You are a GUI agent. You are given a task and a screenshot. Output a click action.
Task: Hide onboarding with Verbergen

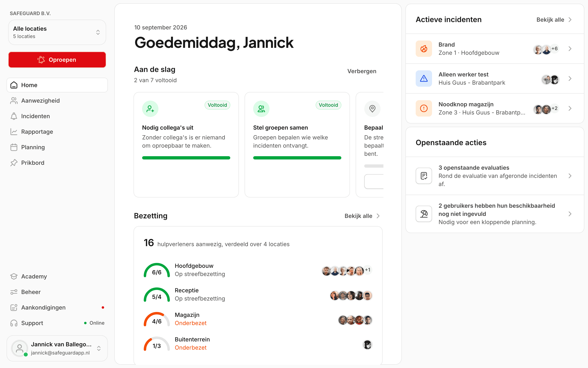click(x=362, y=71)
